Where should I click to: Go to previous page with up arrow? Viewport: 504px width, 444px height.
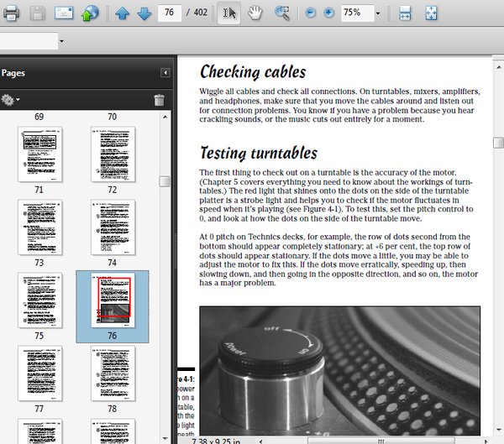(x=123, y=13)
